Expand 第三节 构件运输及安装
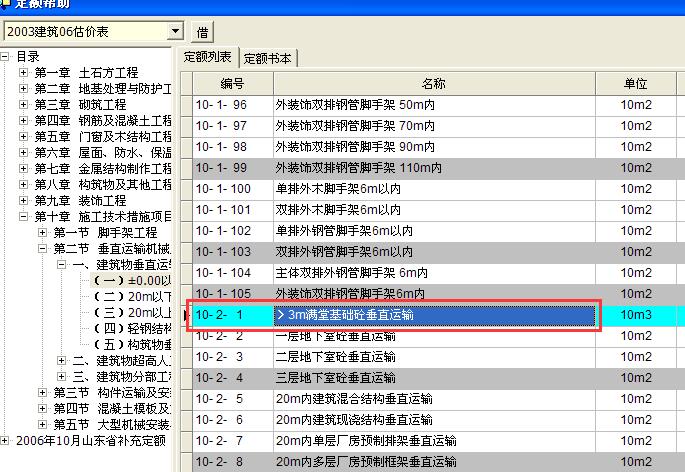Image resolution: width=685 pixels, height=472 pixels. [42, 392]
